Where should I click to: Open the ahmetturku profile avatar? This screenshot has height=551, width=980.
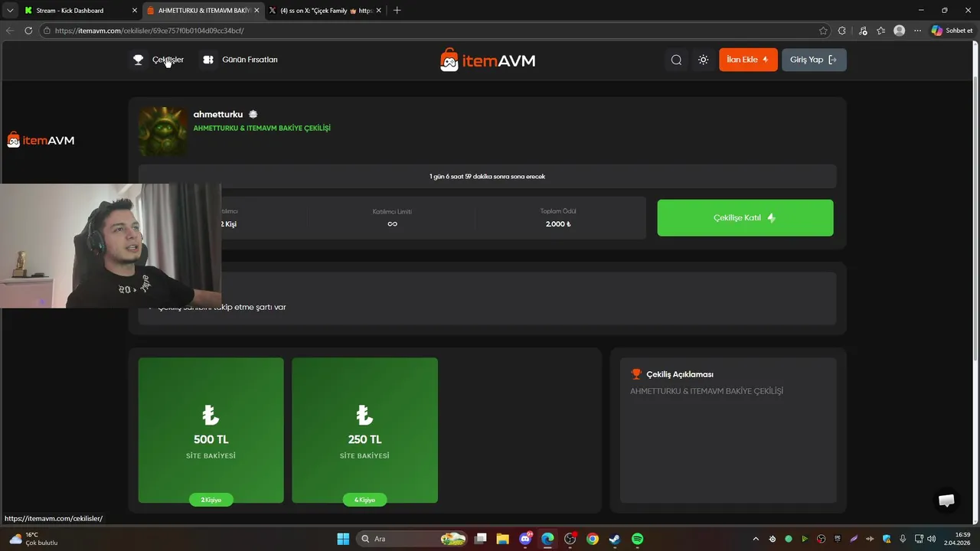tap(162, 131)
